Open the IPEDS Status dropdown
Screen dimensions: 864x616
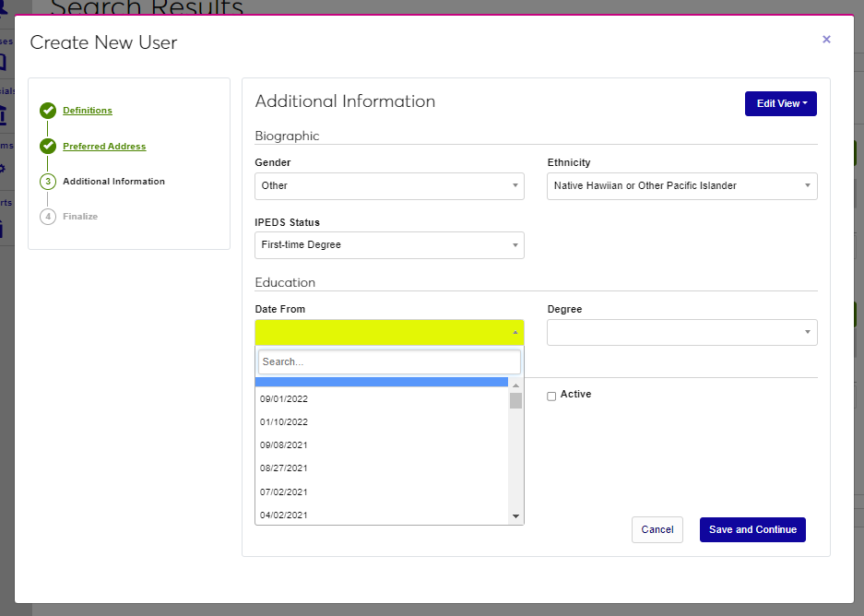[389, 245]
